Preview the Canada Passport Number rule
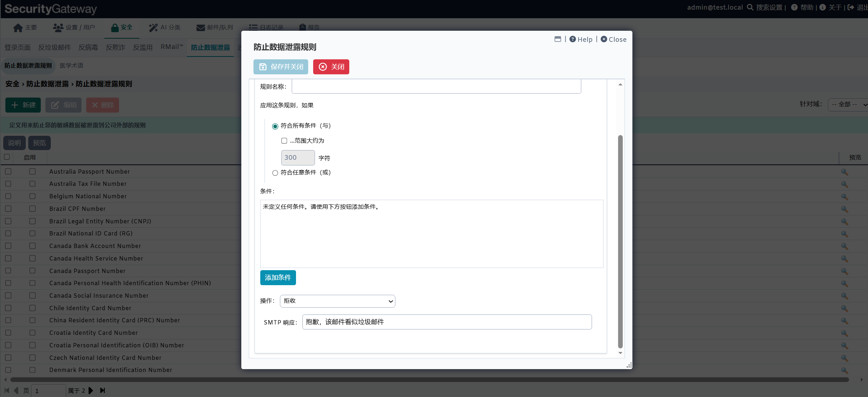The height and width of the screenshot is (397, 868). click(844, 271)
